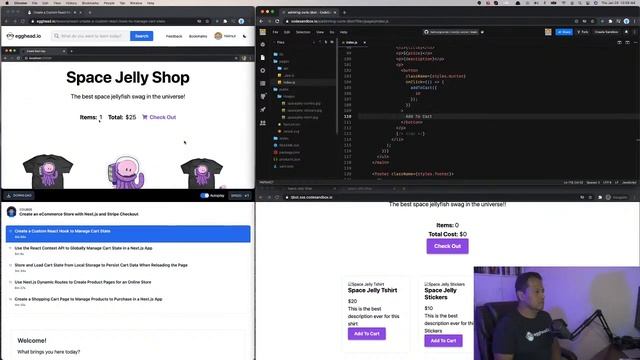
Task: Open Bookmarks in macOS menu bar
Action: [90, 3]
